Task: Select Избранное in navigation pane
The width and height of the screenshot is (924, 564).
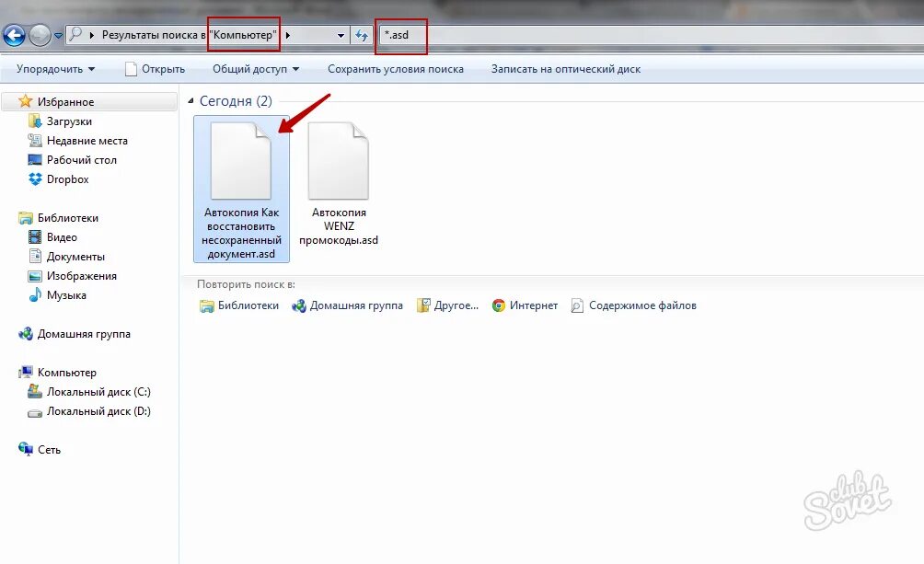Action: (65, 102)
